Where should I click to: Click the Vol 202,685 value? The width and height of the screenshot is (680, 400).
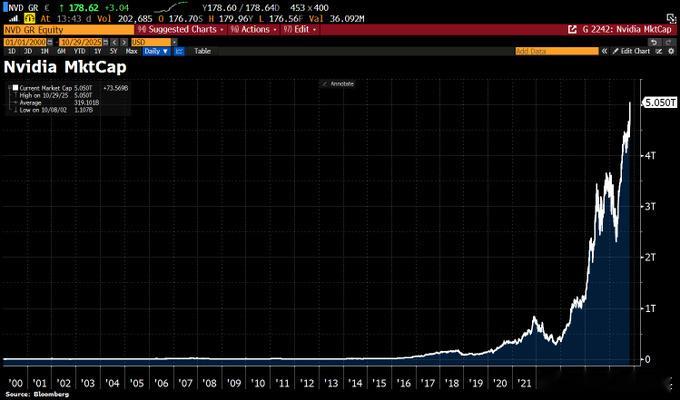tap(125, 19)
